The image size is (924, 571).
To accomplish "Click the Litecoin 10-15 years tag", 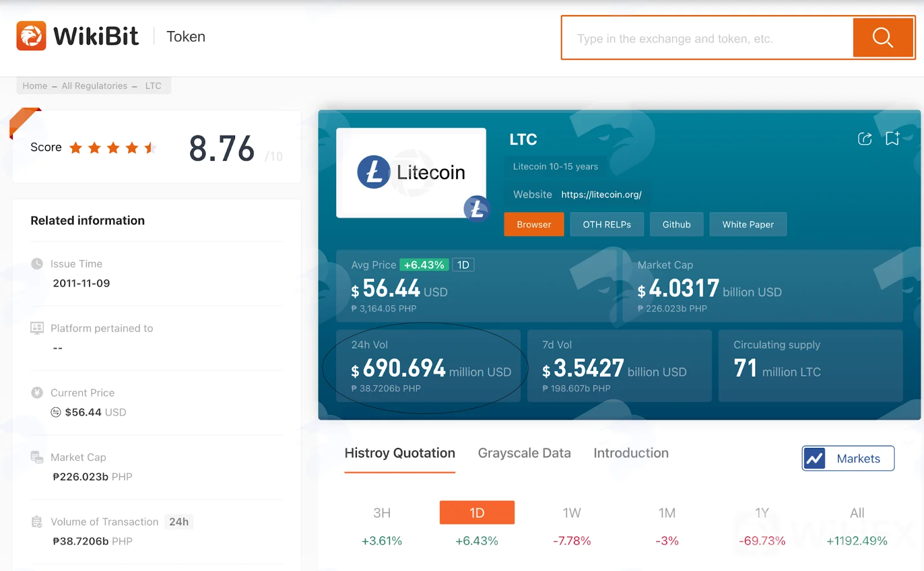I will coord(556,166).
